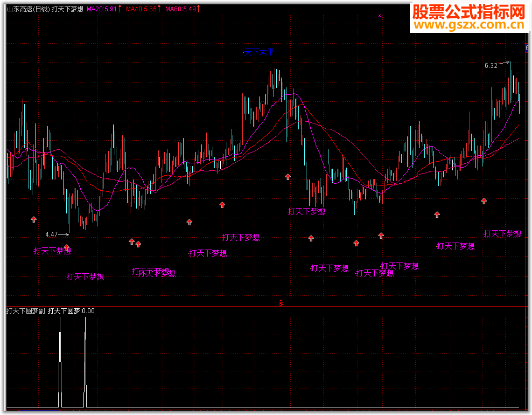Click the 打天下圆梦:0.00 indicator value

(71, 311)
